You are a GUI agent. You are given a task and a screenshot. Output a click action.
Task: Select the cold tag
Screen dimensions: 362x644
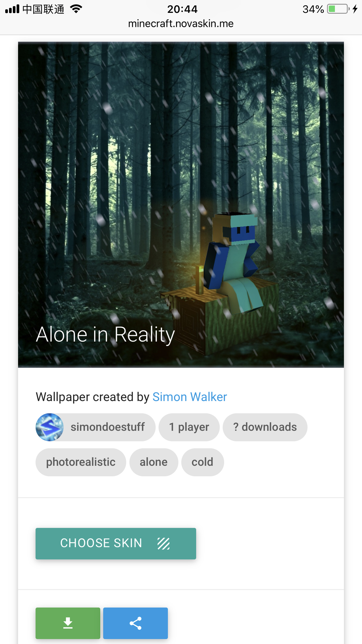pos(203,462)
